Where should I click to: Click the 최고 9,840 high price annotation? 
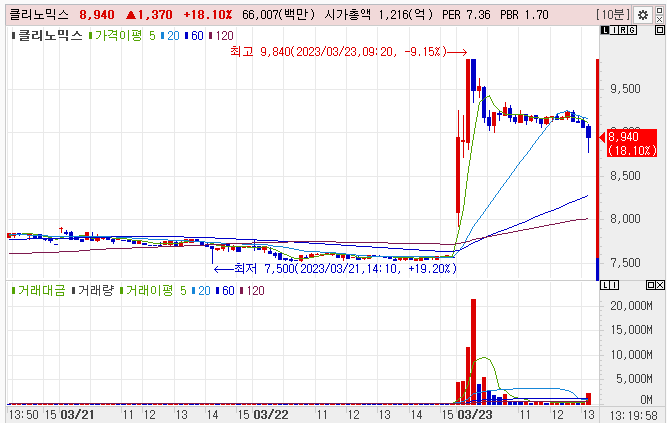[x=349, y=52]
